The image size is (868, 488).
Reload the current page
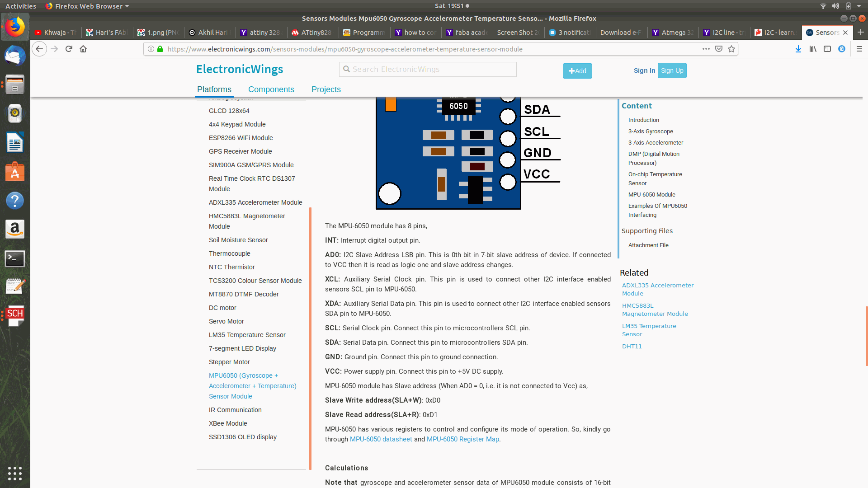click(x=69, y=49)
